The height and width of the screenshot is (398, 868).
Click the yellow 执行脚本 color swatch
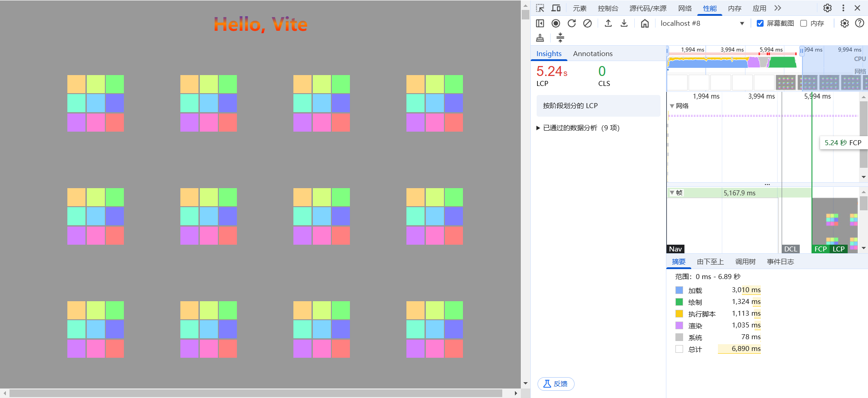coord(679,314)
